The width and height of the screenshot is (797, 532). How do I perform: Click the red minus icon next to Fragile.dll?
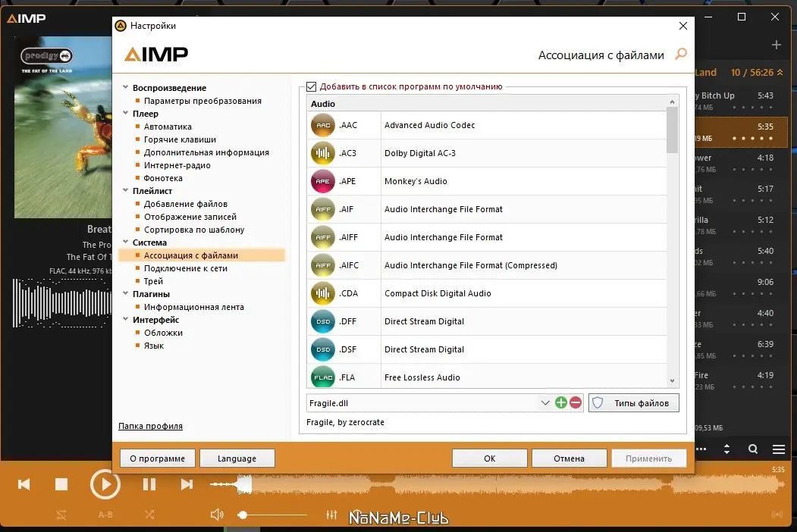click(x=576, y=403)
